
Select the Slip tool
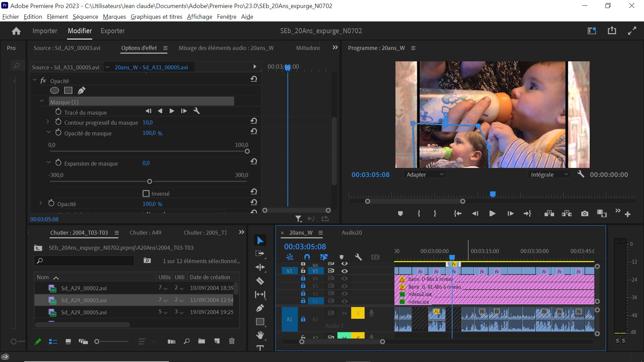[260, 294]
